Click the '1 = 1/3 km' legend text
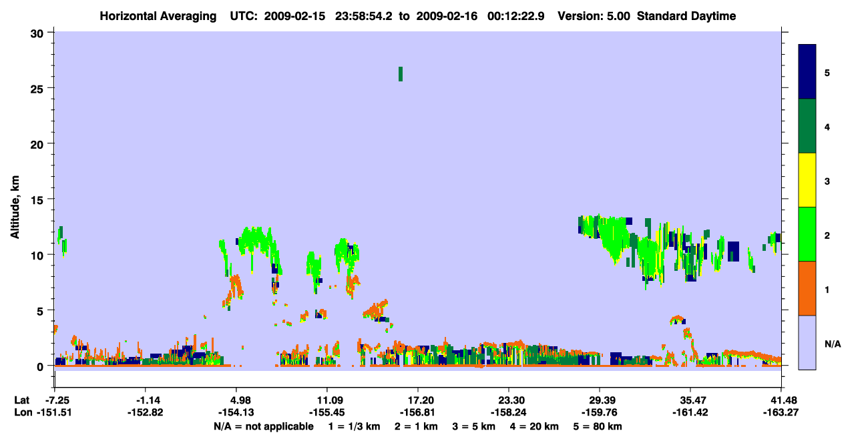The width and height of the screenshot is (868, 445). pos(354,426)
